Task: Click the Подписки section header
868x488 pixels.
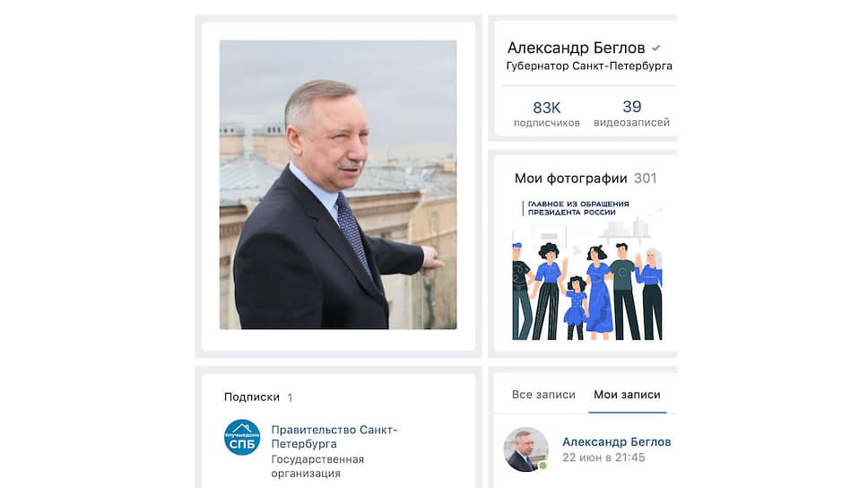Action: click(x=252, y=397)
